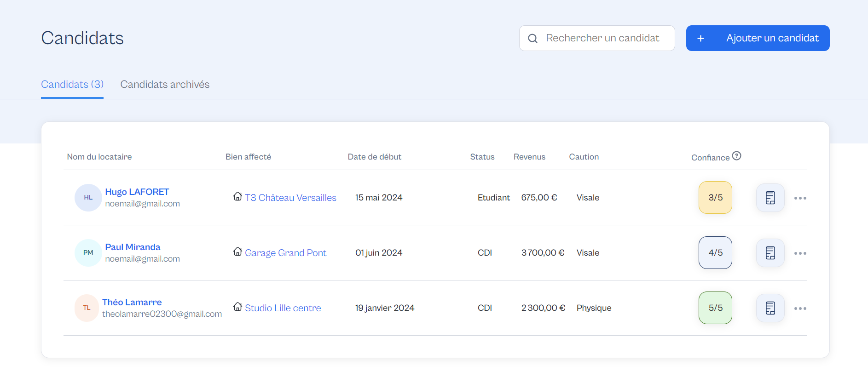Click noemail@gmail.com under Paul Miranda
Image resolution: width=868 pixels, height=383 pixels.
tap(142, 259)
